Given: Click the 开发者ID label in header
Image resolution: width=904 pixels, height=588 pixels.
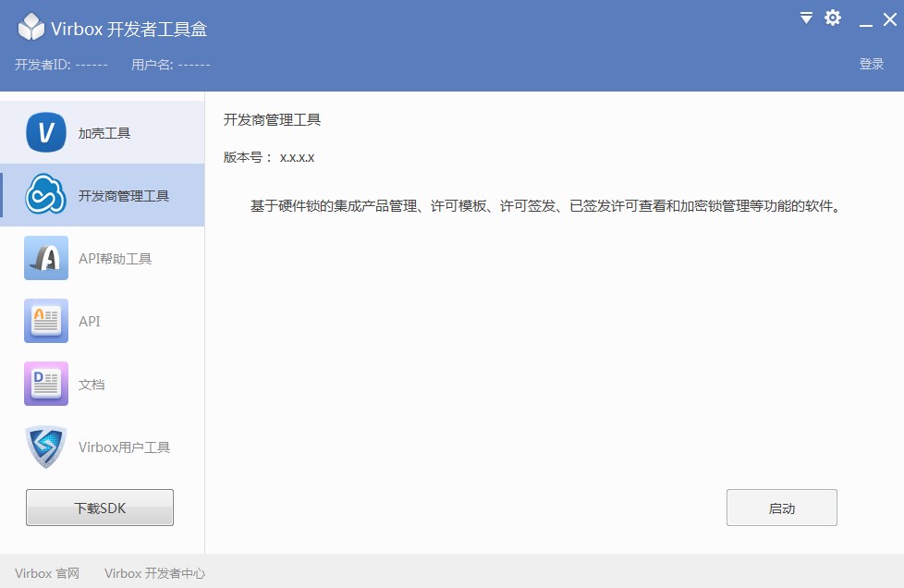Looking at the screenshot, I should (x=41, y=65).
